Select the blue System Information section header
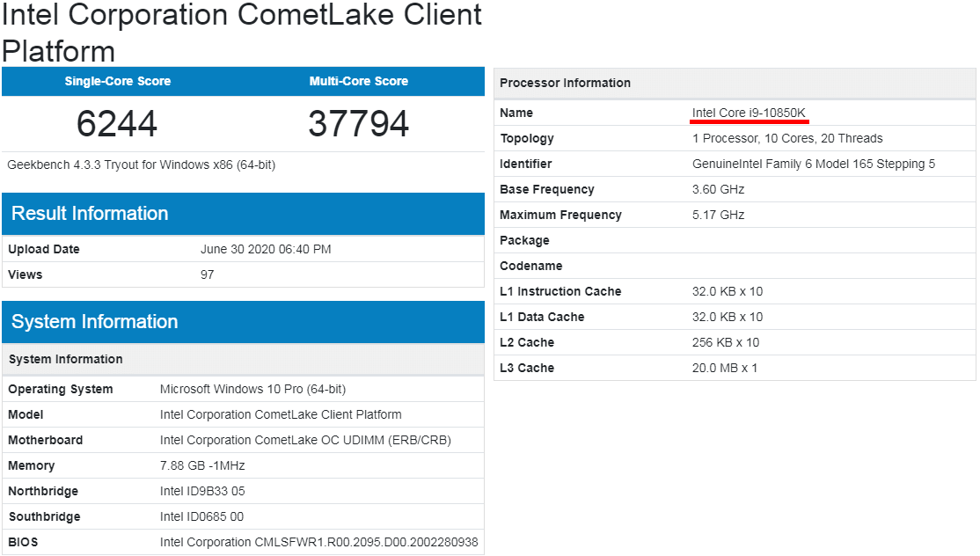The image size is (980, 556). pos(243,322)
